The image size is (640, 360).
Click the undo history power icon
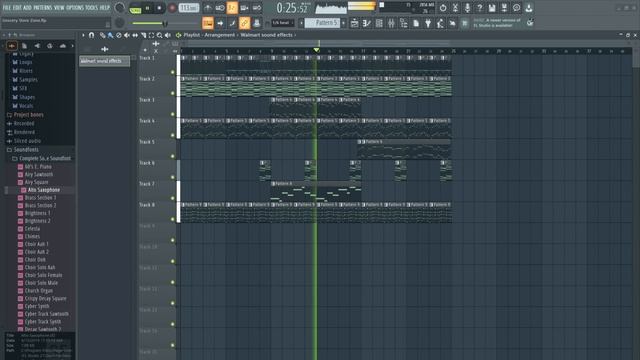pos(443,8)
